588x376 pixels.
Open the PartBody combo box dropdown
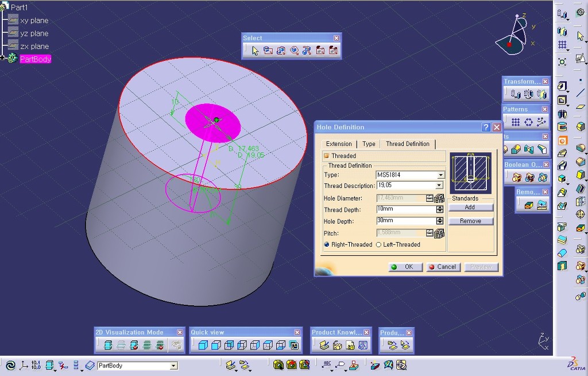[x=173, y=366]
